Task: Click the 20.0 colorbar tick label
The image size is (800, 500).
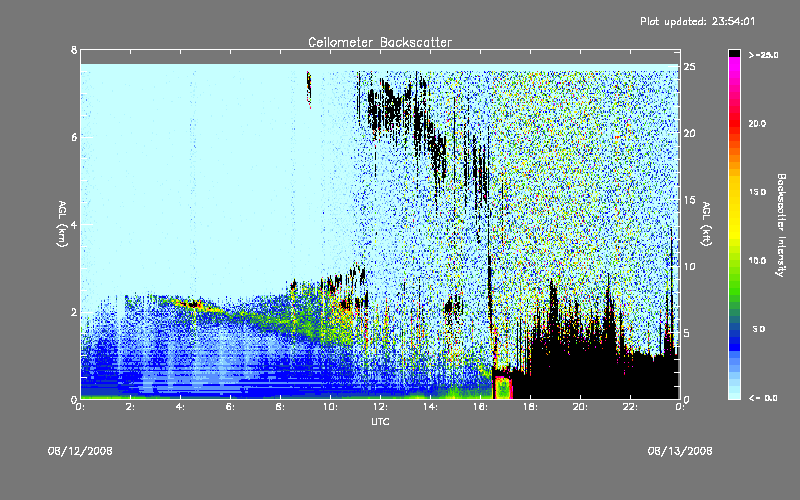Action: pos(757,123)
